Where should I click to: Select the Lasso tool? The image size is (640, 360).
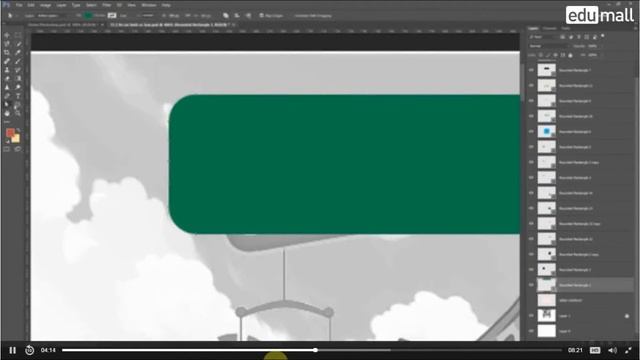7,44
